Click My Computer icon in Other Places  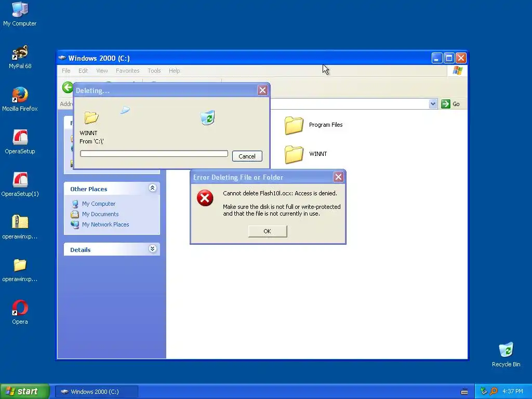[75, 204]
